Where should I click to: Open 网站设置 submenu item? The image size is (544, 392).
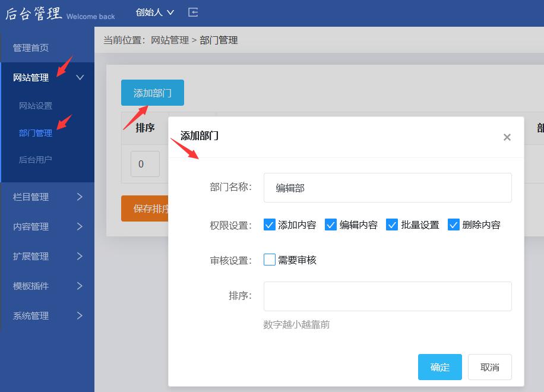coord(36,106)
